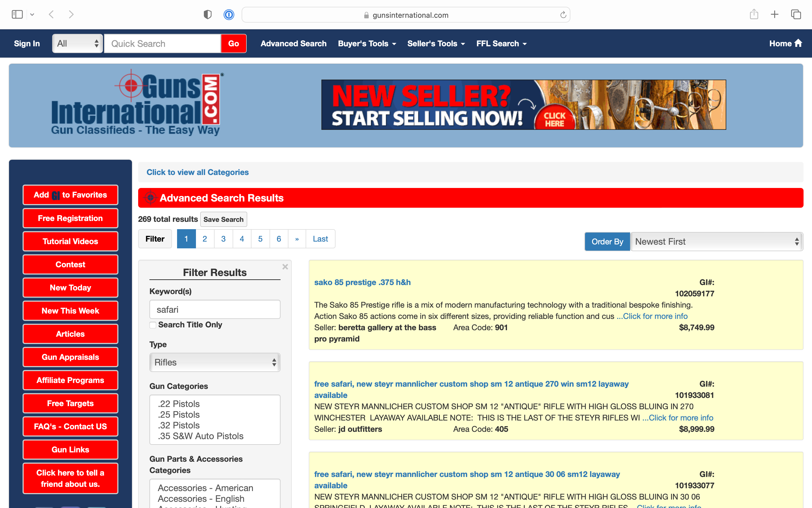The height and width of the screenshot is (508, 812).
Task: Open Gun Links
Action: 70,450
